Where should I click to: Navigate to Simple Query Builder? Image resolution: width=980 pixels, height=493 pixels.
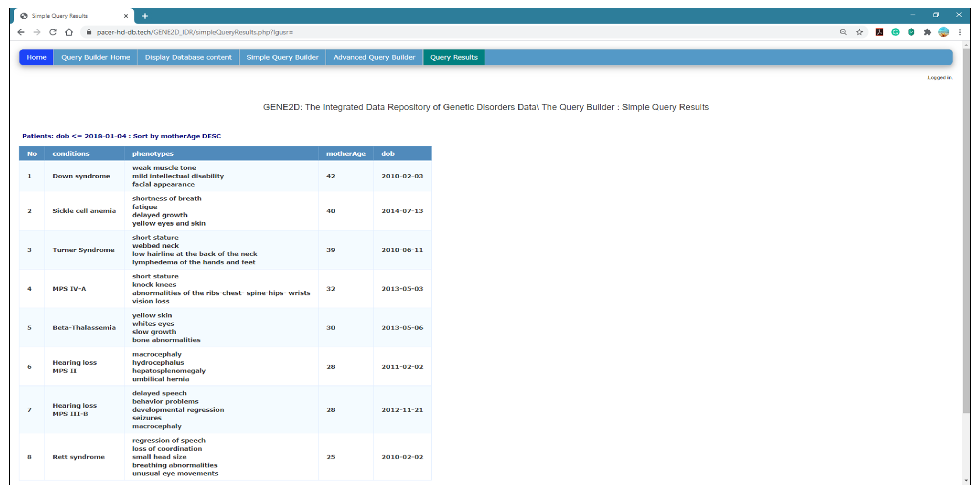click(x=282, y=57)
